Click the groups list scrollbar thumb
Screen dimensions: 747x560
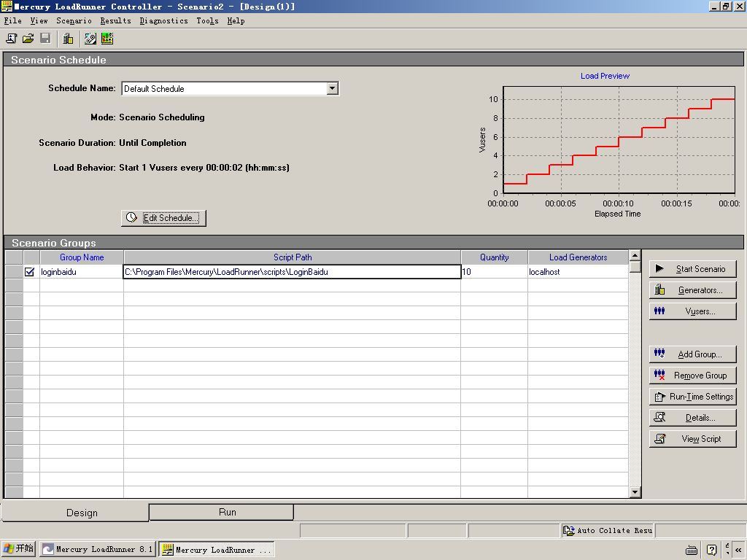(635, 267)
